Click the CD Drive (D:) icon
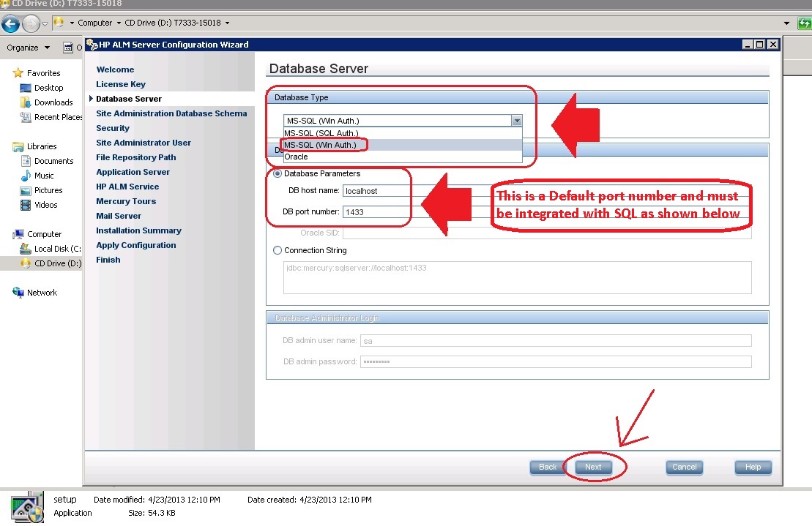The width and height of the screenshot is (812, 526). pos(26,263)
